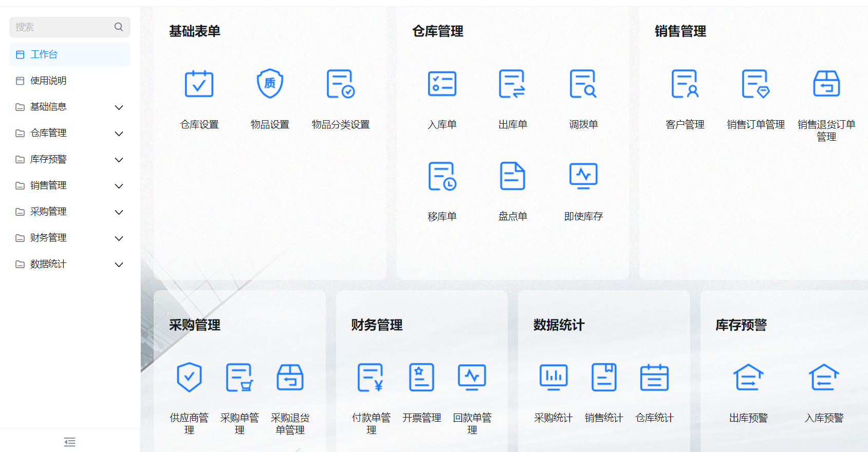Expand the 基础信息 chevron

(x=119, y=107)
